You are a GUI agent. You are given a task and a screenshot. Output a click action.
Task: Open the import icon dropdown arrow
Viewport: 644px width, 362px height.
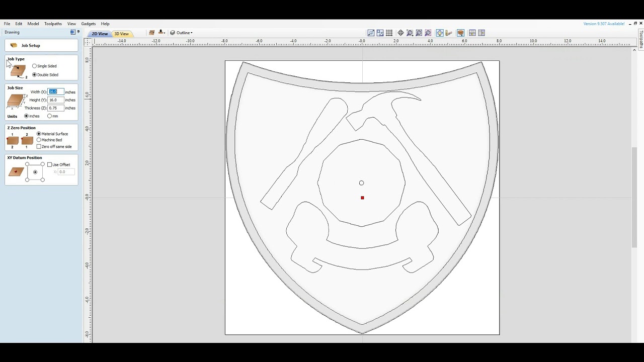point(165,33)
